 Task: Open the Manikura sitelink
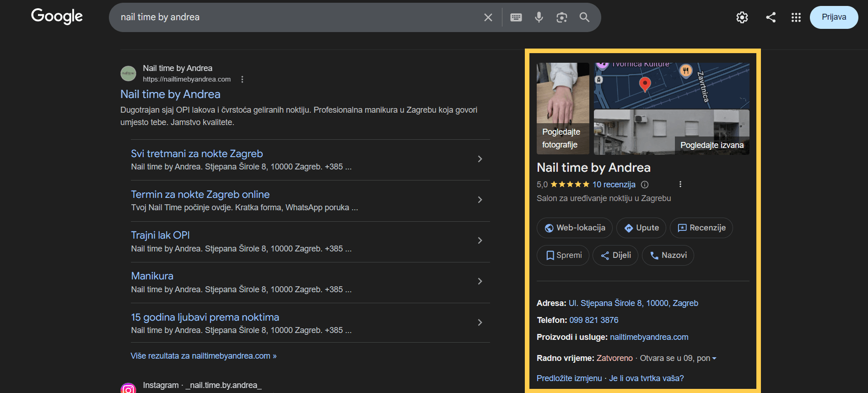(x=152, y=276)
